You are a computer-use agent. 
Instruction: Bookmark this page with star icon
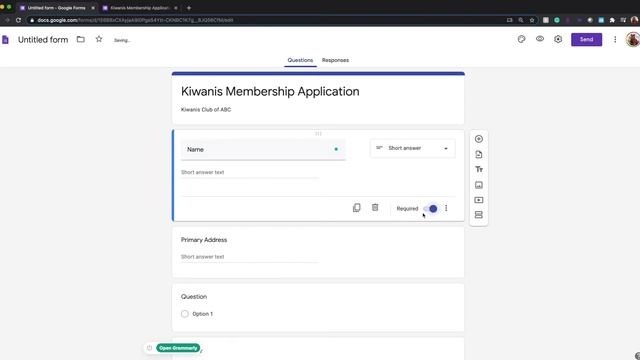tap(532, 20)
